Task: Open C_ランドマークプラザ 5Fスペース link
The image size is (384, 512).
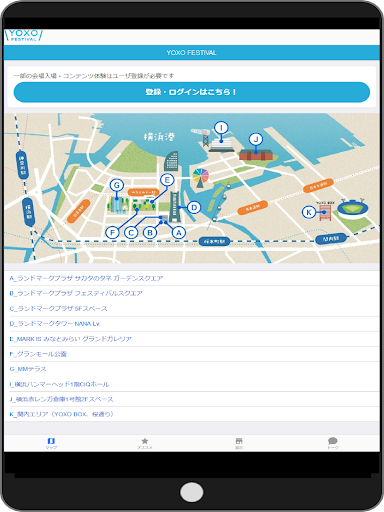Action: 192,309
